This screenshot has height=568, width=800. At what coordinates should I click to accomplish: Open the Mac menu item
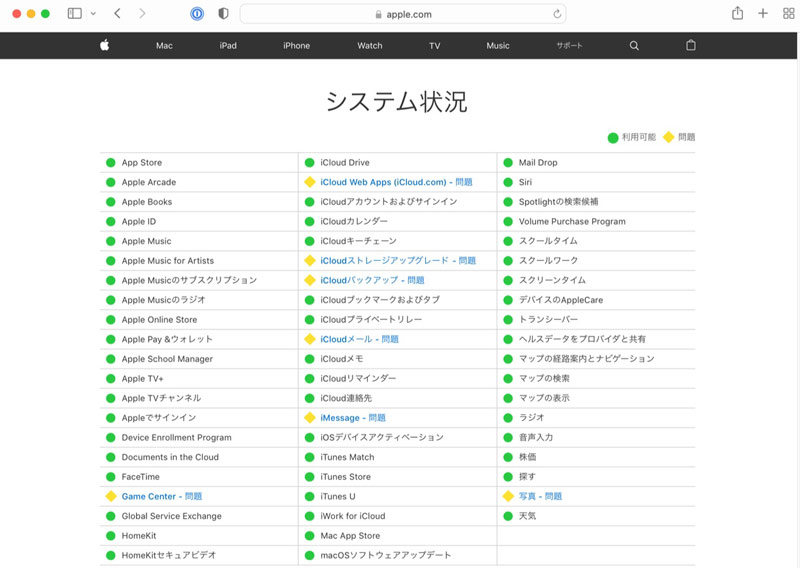164,45
